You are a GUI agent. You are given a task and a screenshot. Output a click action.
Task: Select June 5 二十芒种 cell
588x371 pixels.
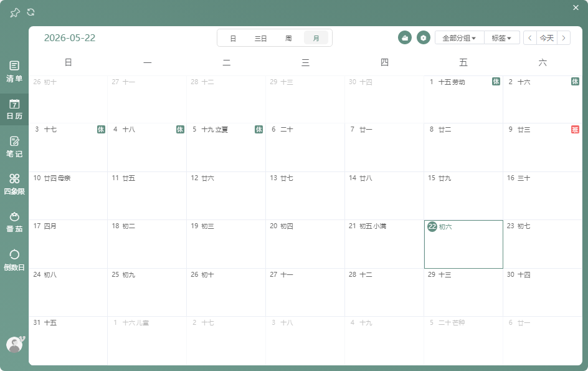(463, 340)
